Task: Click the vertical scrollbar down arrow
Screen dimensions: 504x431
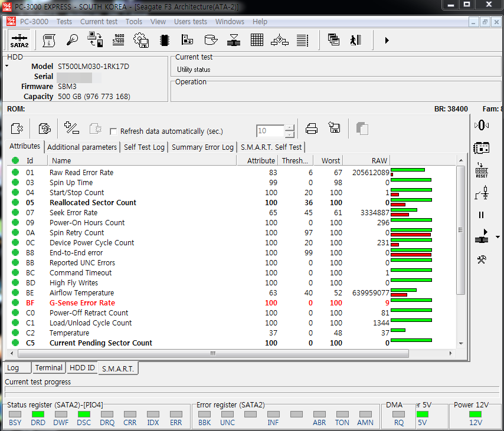Action: tap(461, 343)
